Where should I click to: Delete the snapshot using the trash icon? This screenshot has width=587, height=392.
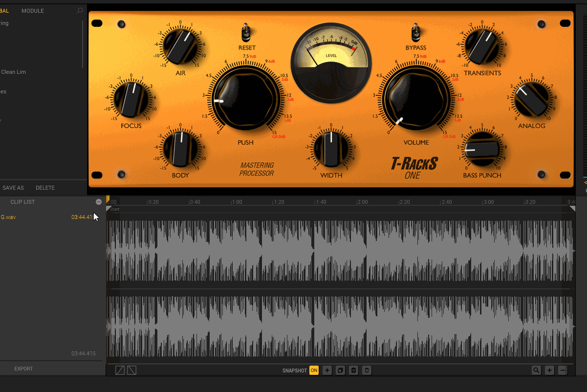click(367, 370)
